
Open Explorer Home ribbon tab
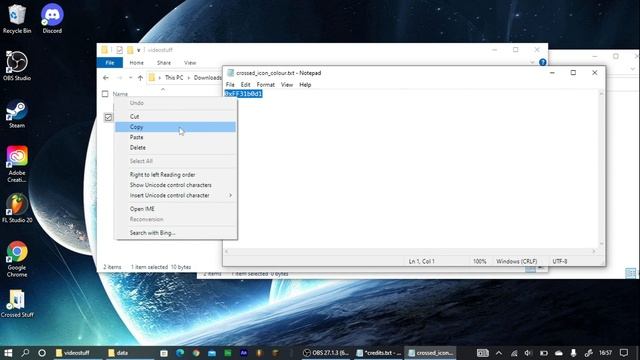point(136,62)
